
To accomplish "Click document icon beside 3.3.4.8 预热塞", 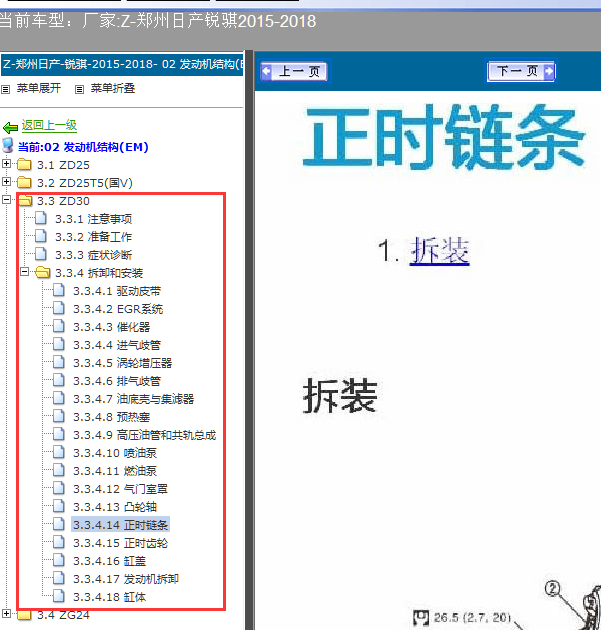I will click(x=59, y=416).
